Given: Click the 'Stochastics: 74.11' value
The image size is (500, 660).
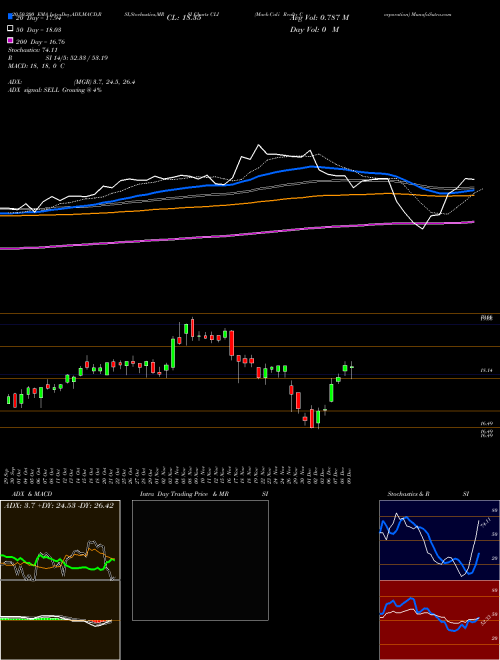Looking at the screenshot, I should tap(32, 50).
